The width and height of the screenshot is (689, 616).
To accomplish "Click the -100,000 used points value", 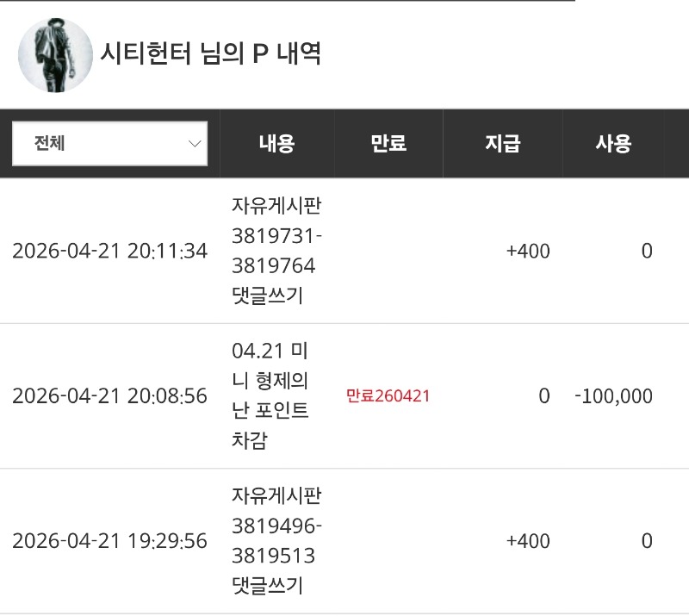I will (613, 396).
